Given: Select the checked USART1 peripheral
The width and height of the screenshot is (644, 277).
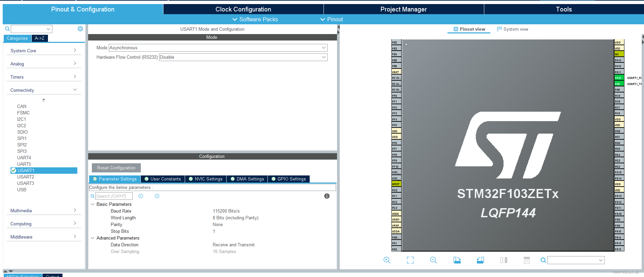Looking at the screenshot, I should pos(26,170).
